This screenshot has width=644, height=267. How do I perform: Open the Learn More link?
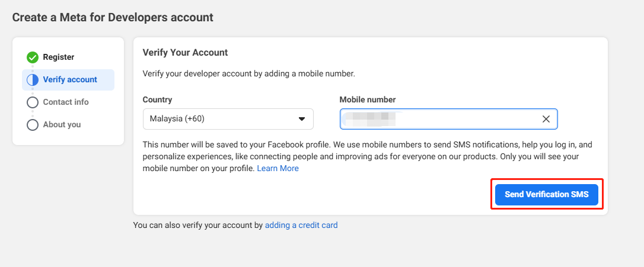pos(278,169)
